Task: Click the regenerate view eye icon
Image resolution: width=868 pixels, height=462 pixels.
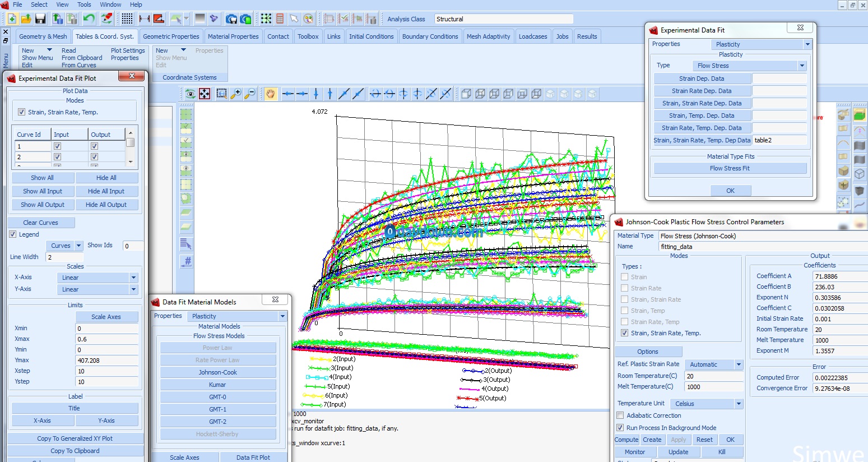Action: tap(191, 94)
